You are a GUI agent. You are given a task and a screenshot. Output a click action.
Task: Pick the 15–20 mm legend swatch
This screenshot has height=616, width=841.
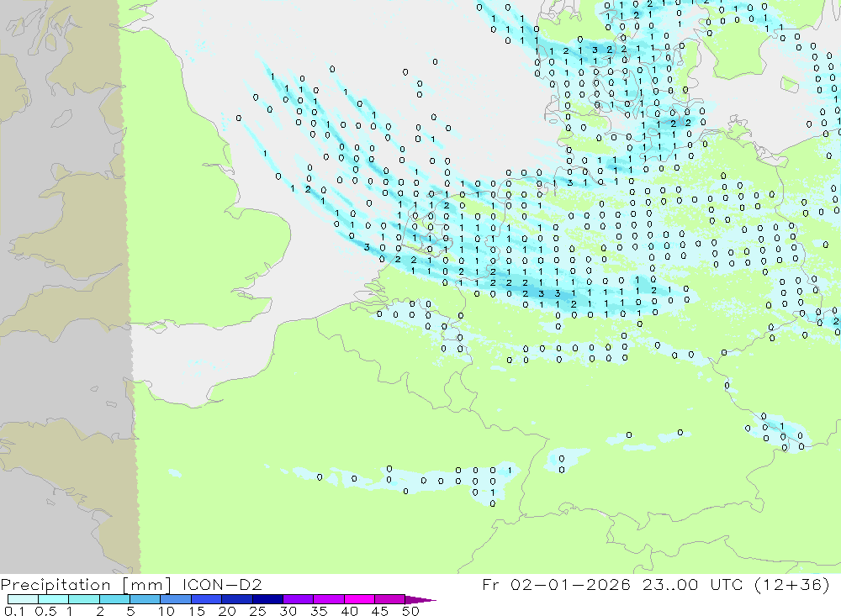(x=207, y=599)
